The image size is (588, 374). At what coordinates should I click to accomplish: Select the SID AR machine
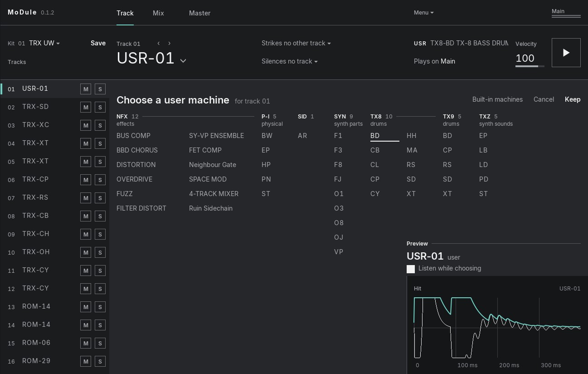coord(302,136)
